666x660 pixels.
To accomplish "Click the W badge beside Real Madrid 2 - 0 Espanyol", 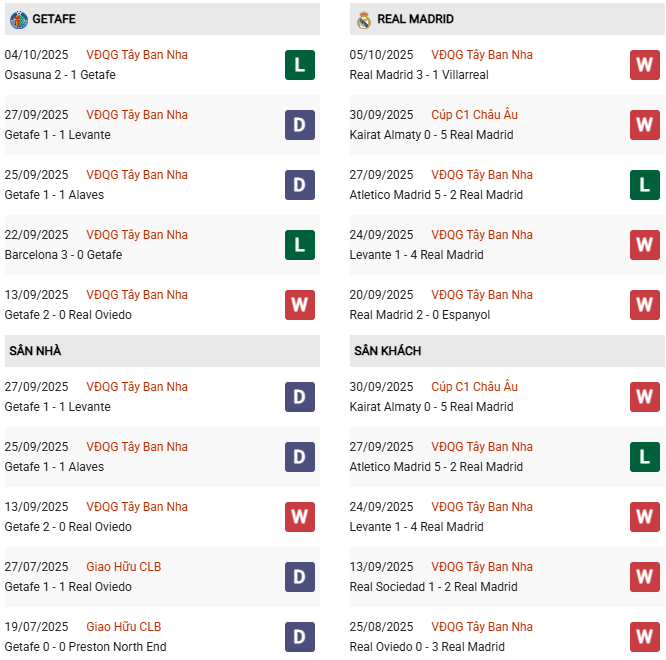I will 644,305.
